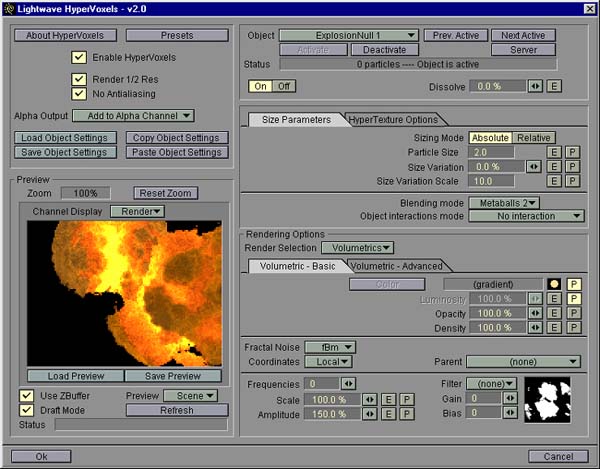Toggle the No Antialiasing checkbox
This screenshot has height=469, width=600.
click(79, 94)
